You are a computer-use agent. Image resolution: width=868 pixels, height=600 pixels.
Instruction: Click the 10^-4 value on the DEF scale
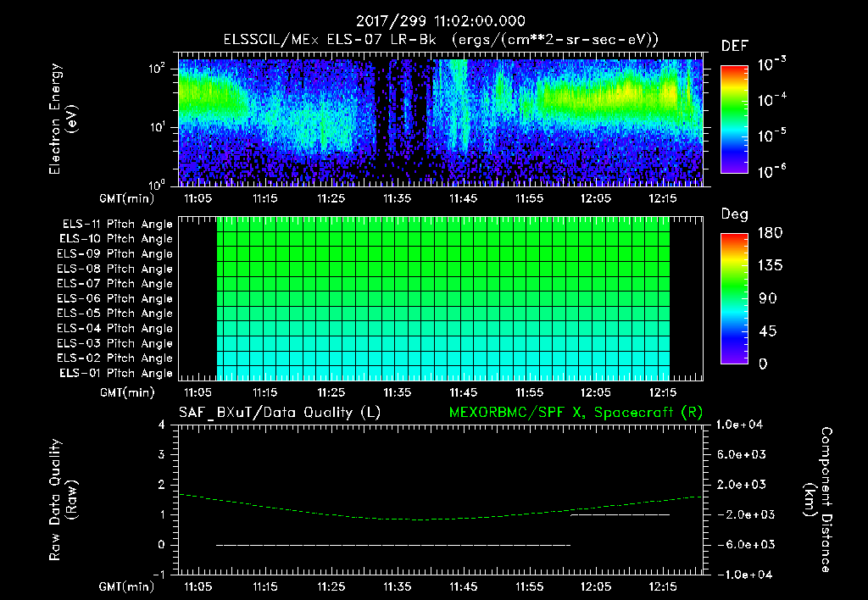[x=771, y=100]
